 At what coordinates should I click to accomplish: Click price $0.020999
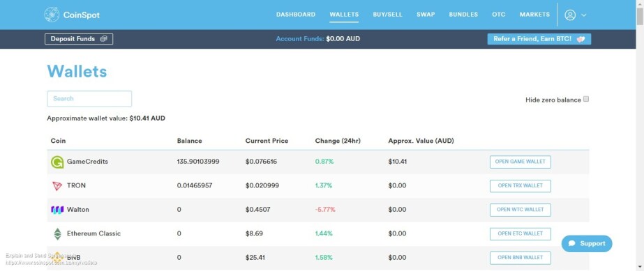(x=262, y=185)
